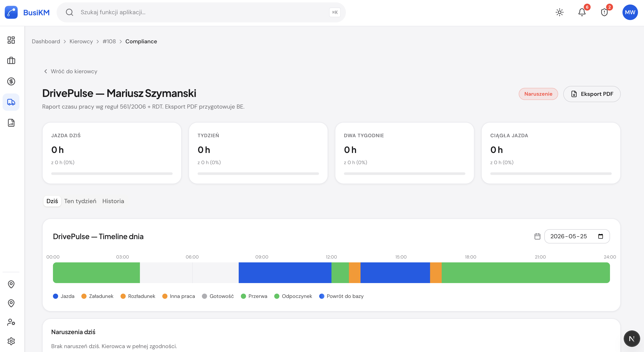Click the JAZDA DZIŚ card title
Screen dimensions: 644x352
[x=66, y=136]
